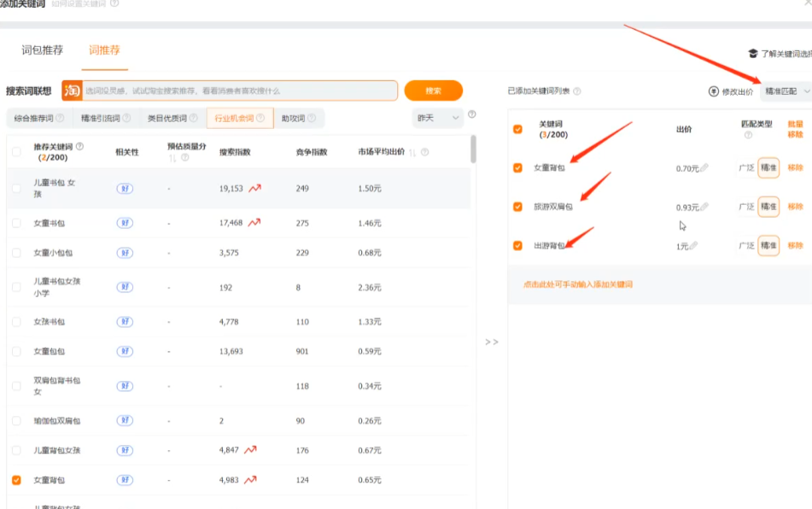Image resolution: width=812 pixels, height=509 pixels.
Task: Click edit pencil beside 0.70元 bid
Action: coord(704,168)
